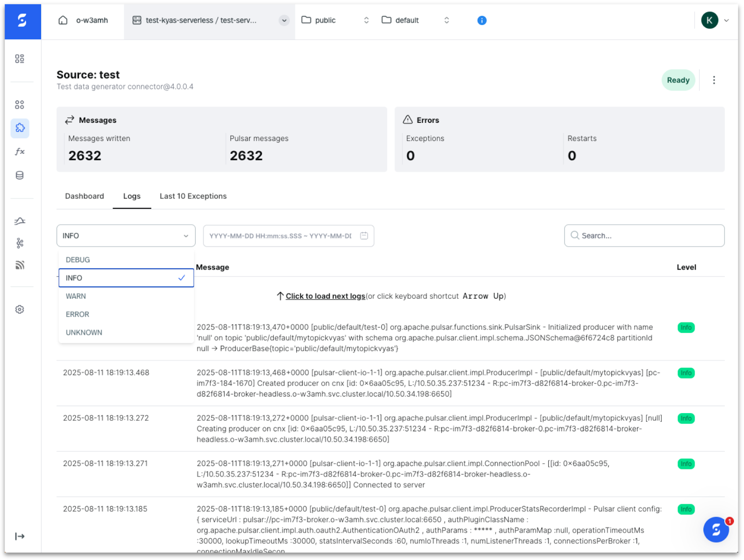Click the 'Click to load next logs' link
This screenshot has width=744, height=560.
pos(325,296)
